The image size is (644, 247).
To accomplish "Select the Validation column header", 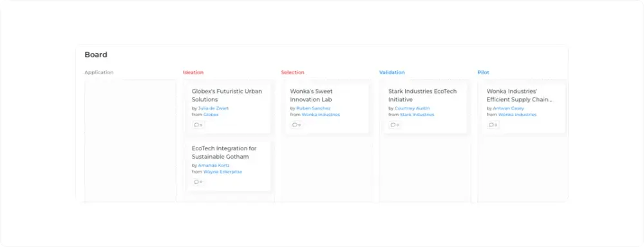I will [x=392, y=72].
